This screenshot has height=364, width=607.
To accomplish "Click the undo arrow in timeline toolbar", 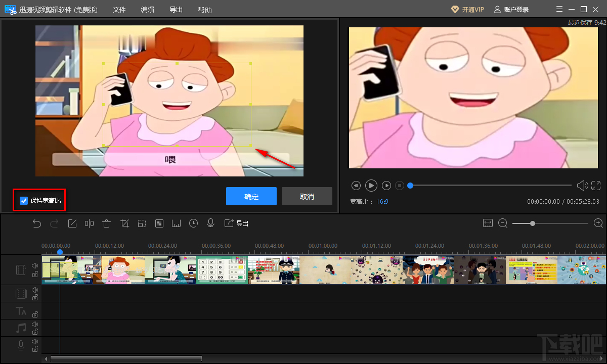I will [37, 223].
